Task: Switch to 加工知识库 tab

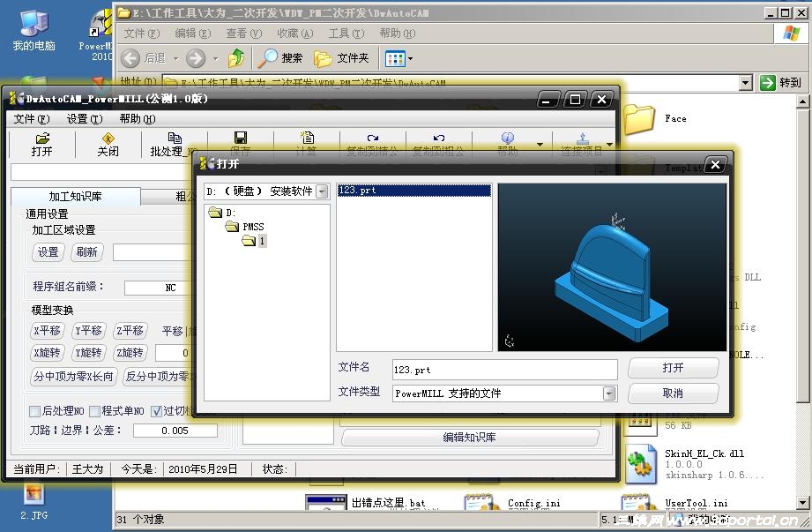Action: [76, 197]
